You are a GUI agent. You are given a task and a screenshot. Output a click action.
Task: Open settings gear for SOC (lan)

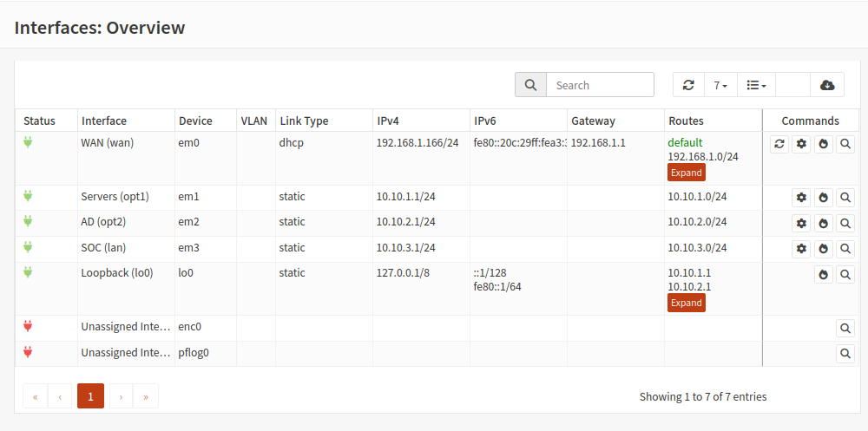(802, 250)
